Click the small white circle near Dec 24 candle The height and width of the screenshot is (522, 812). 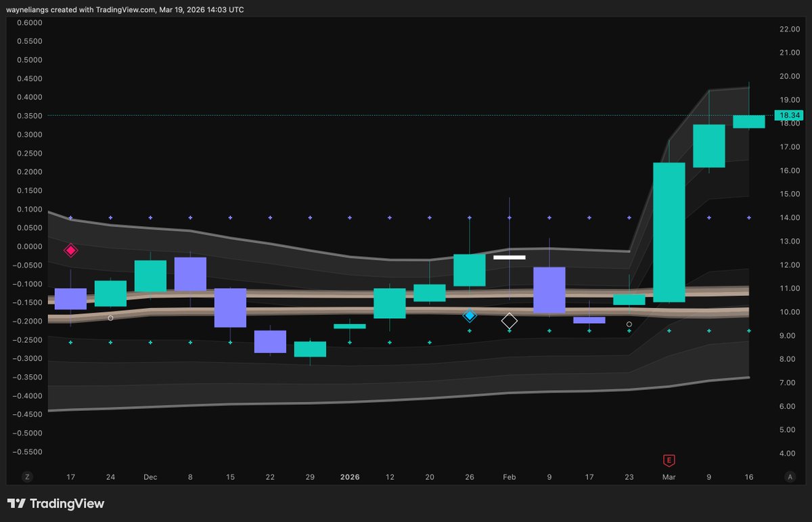coord(111,318)
